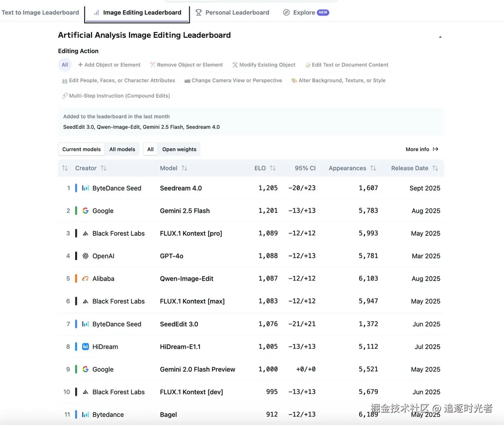Click the Explore compass icon
This screenshot has height=425, width=504.
tap(286, 13)
